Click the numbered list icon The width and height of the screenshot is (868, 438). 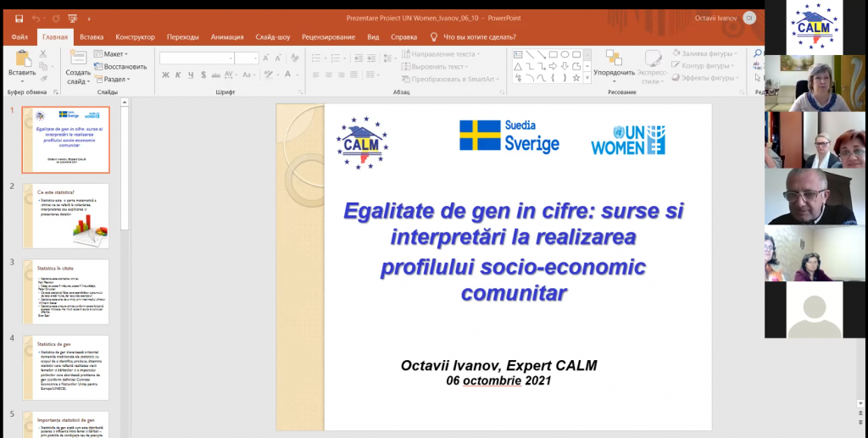[337, 58]
